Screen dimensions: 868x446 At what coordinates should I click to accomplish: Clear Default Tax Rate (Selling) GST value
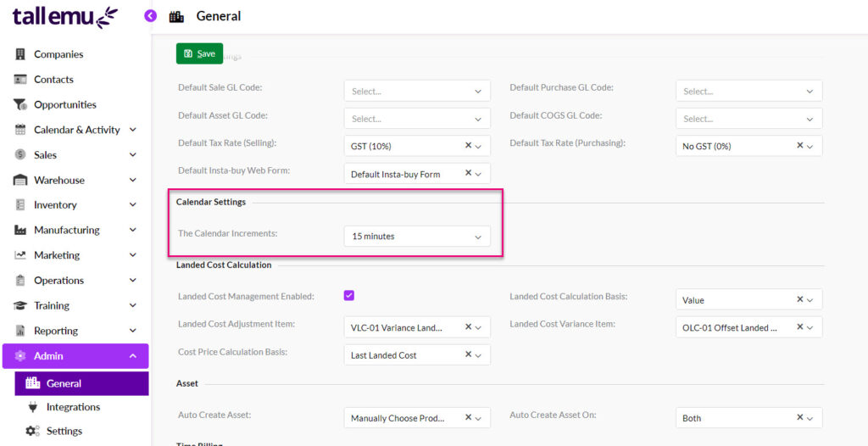point(468,145)
